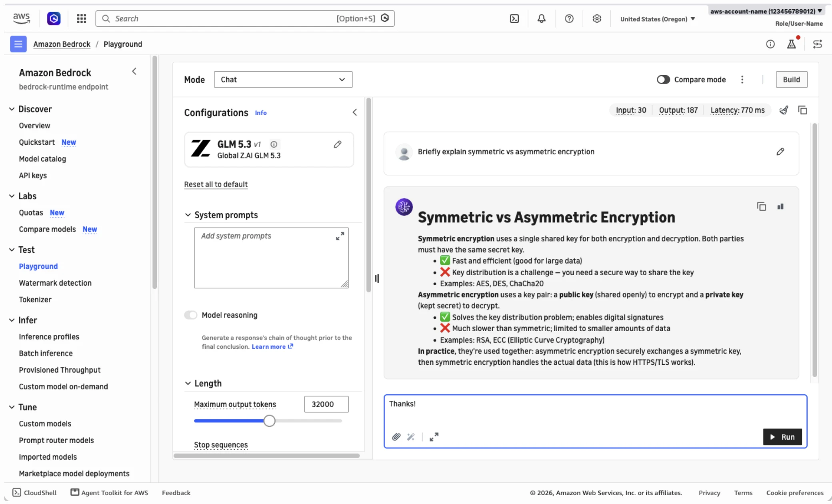Turn on Model reasoning toggle
Screen dimensions: 832x504
(191, 315)
